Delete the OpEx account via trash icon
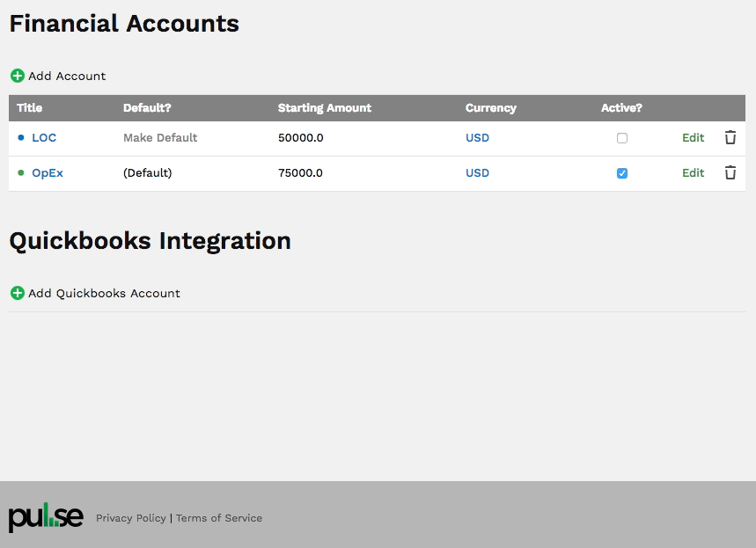Screen dimensions: 756x548 (730, 173)
